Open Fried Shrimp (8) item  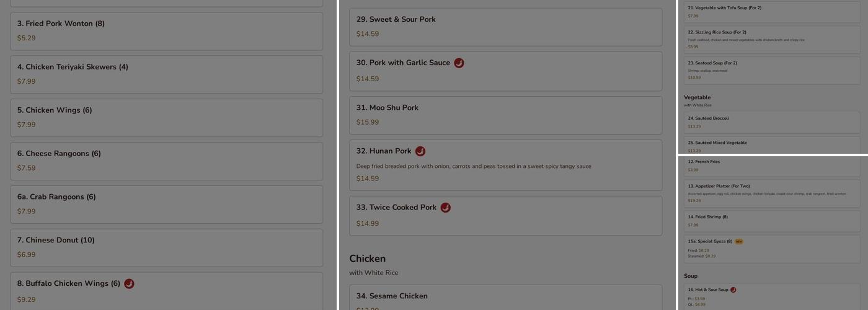pos(772,221)
